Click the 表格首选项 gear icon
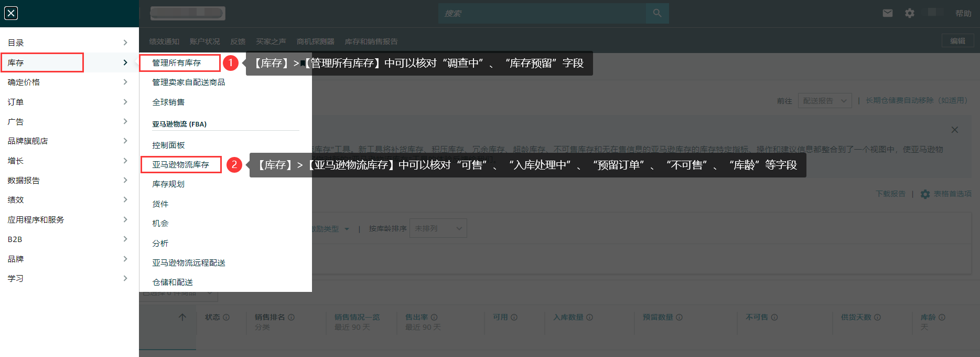This screenshot has height=357, width=980. (925, 194)
